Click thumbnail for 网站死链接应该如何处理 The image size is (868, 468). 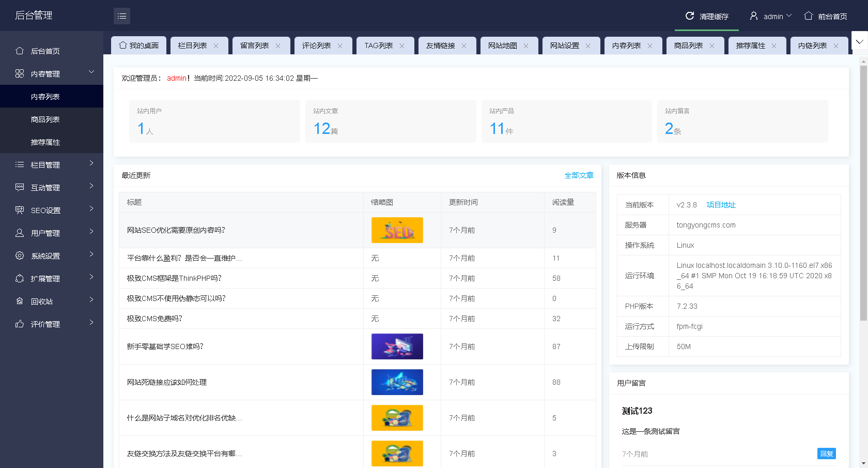coord(397,382)
